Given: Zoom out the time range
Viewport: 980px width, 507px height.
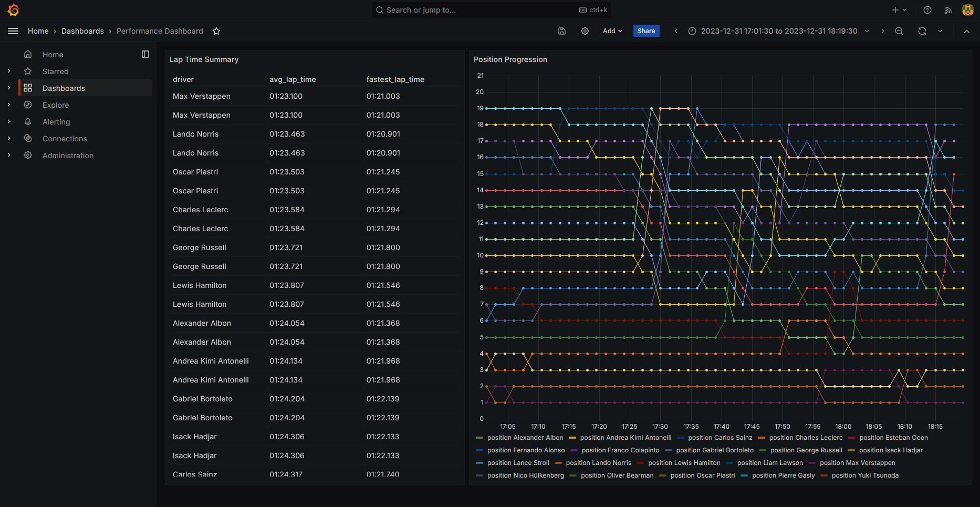Looking at the screenshot, I should click(x=899, y=31).
